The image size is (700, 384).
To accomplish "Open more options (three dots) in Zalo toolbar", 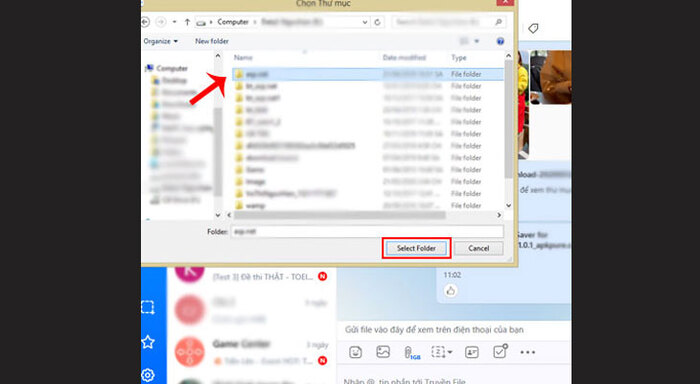I will (x=527, y=352).
